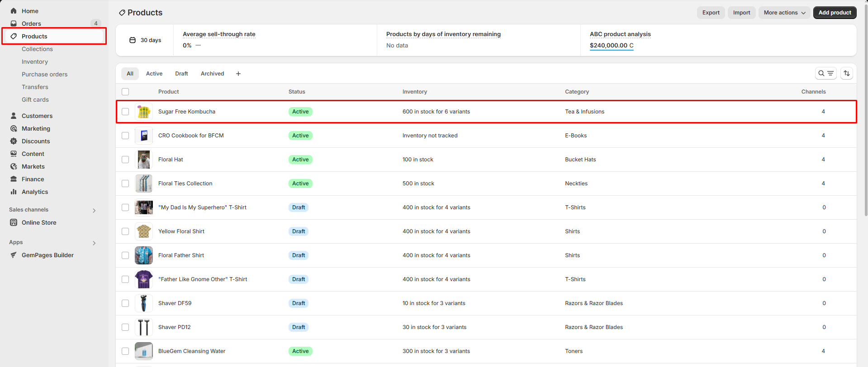The height and width of the screenshot is (367, 868).
Task: Open GemPages Builder app
Action: (47, 255)
